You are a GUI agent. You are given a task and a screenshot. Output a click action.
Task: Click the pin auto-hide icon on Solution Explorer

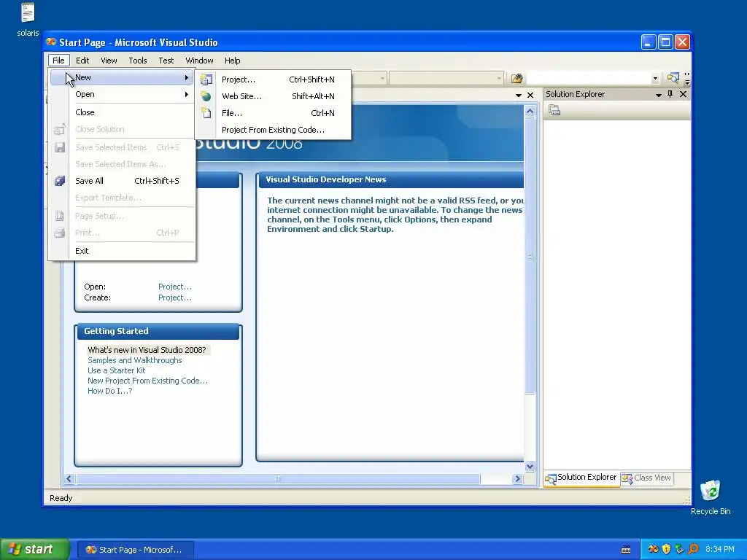click(670, 94)
